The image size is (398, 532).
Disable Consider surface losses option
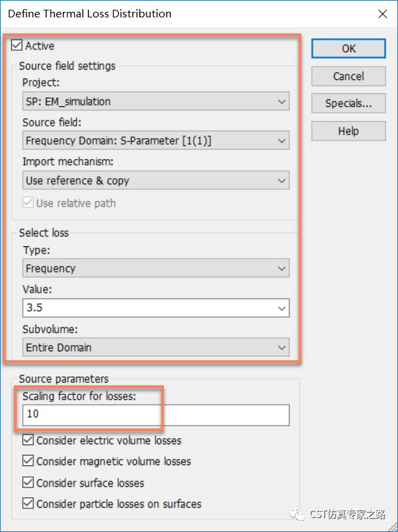pyautogui.click(x=28, y=482)
